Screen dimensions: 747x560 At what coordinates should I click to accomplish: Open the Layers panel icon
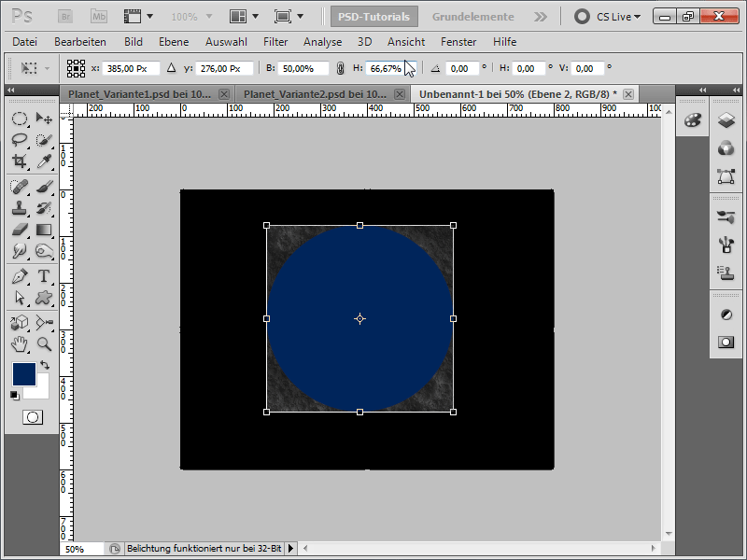point(726,120)
